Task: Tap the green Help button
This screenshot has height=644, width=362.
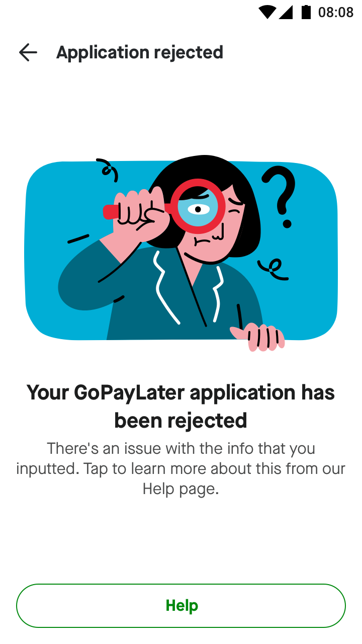Action: (181, 606)
